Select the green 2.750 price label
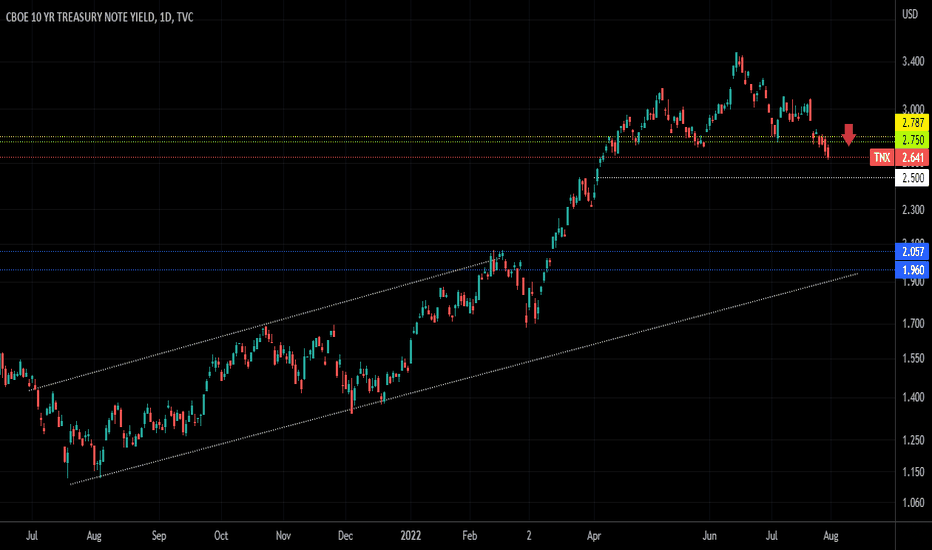 (912, 140)
